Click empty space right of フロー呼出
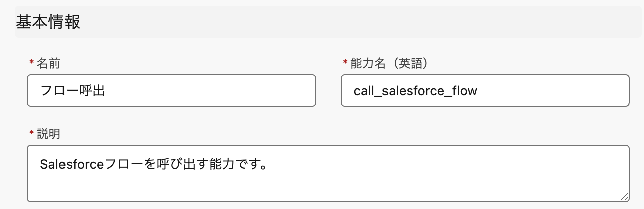644x209 pixels. 227,91
